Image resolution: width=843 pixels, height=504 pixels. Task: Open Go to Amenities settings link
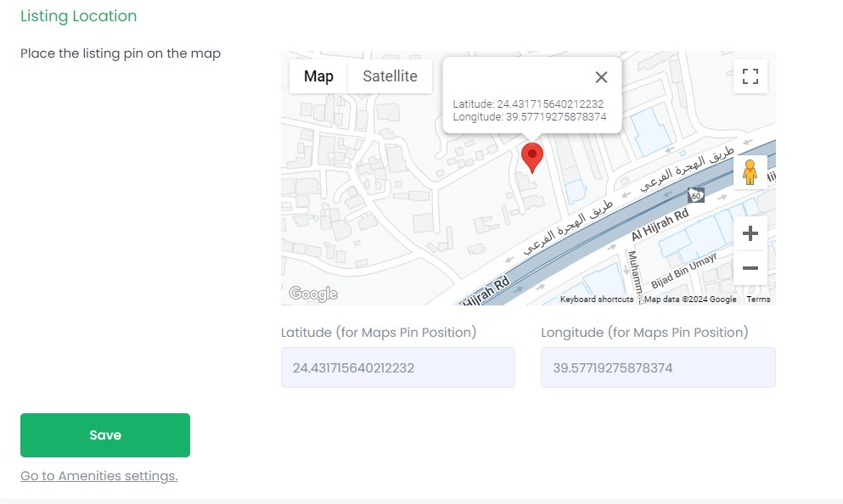[x=99, y=476]
